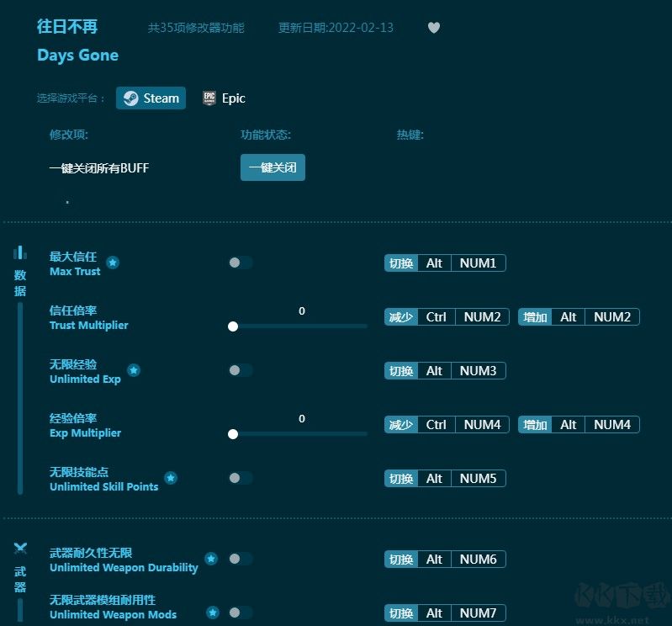
Task: Click the Trust Multiplier value 0
Action: 302,310
